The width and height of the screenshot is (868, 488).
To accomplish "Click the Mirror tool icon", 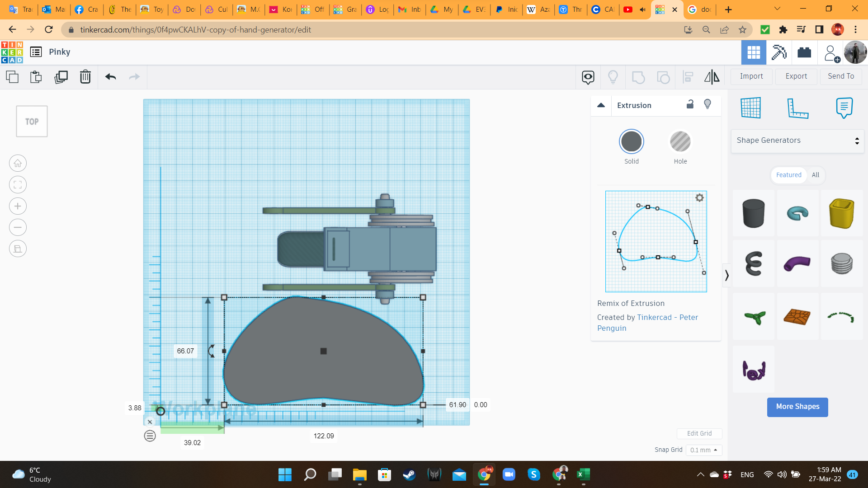I will (x=712, y=77).
